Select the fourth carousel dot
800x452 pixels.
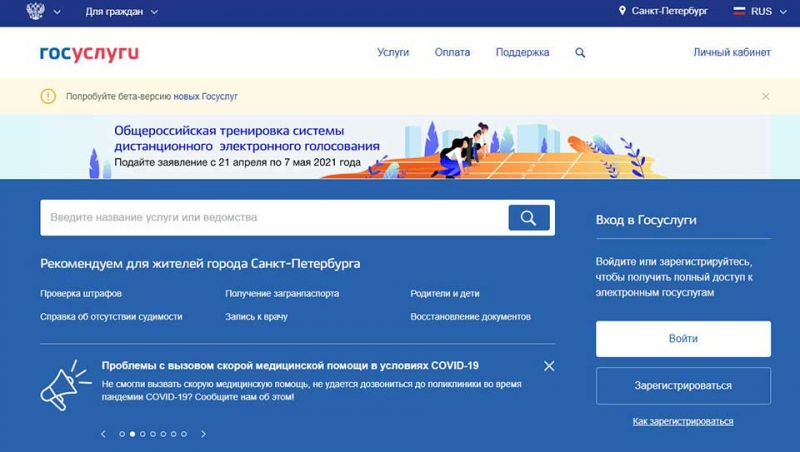tap(153, 434)
